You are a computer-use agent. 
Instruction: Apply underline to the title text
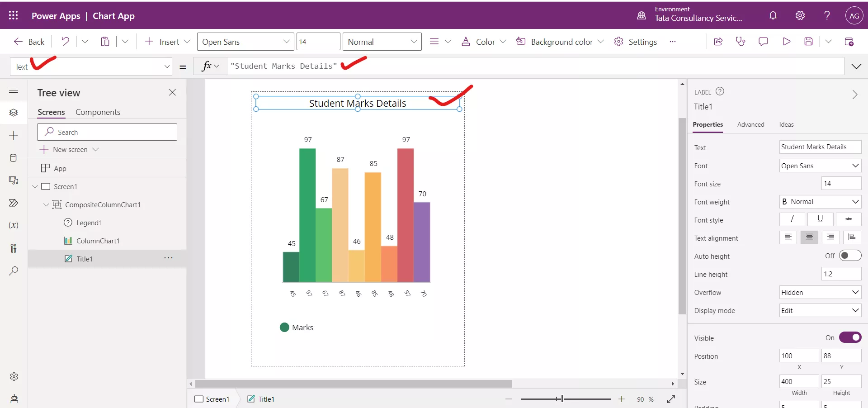pyautogui.click(x=820, y=219)
